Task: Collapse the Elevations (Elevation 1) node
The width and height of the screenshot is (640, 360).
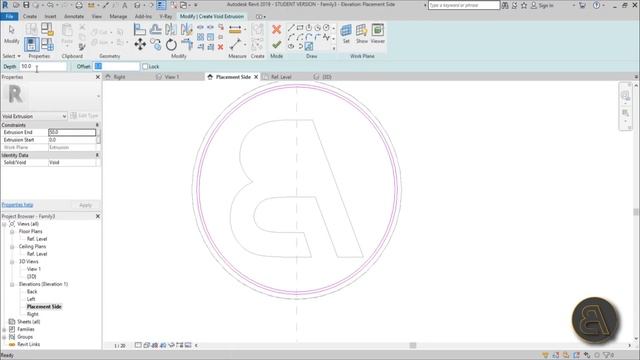Action: (x=12, y=284)
